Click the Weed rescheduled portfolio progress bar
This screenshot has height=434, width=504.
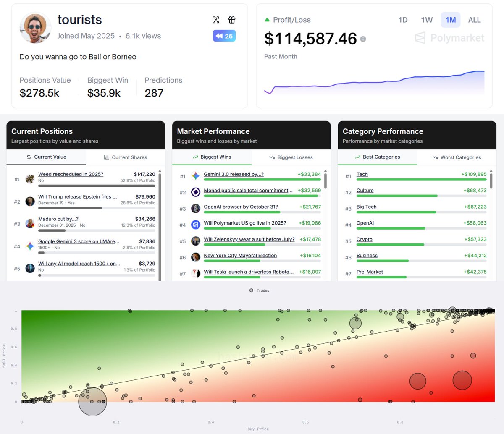click(x=97, y=186)
